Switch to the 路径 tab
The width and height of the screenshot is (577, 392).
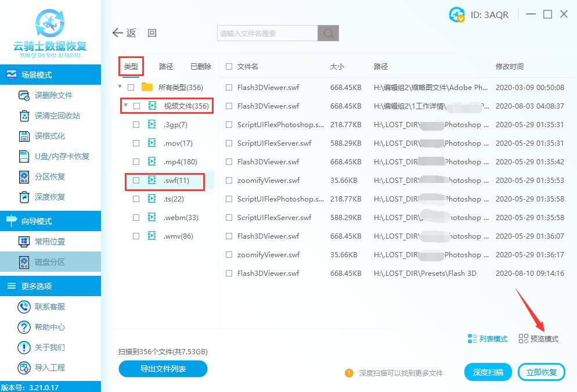pyautogui.click(x=166, y=67)
